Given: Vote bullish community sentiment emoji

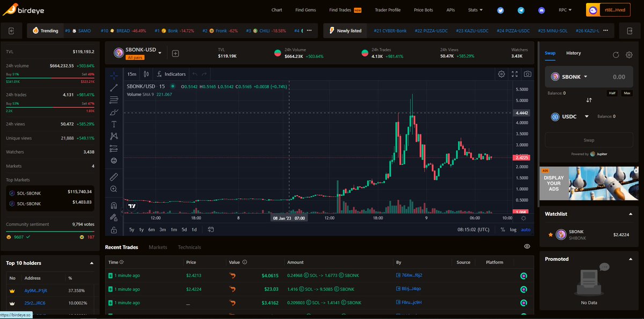Looking at the screenshot, I should (x=9, y=236).
